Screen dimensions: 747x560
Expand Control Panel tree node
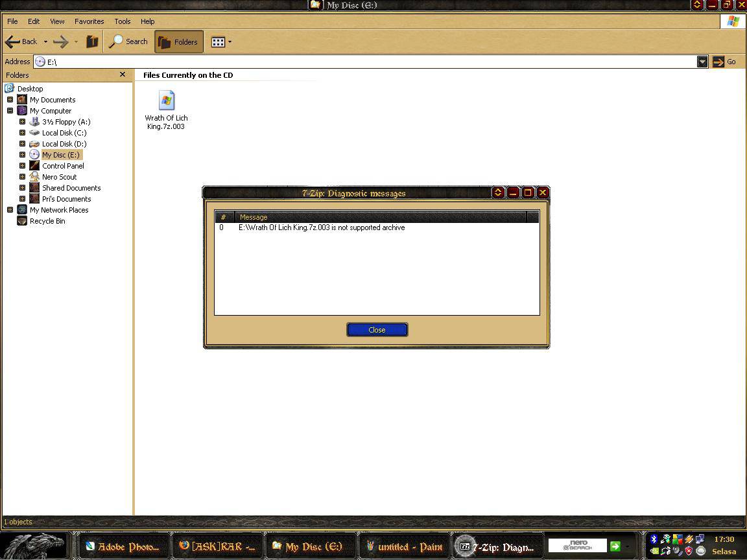tap(22, 165)
